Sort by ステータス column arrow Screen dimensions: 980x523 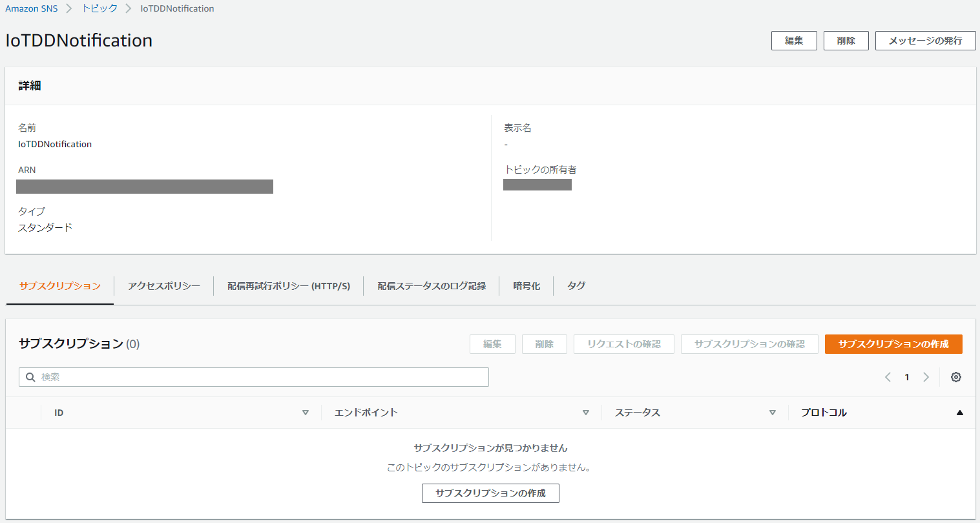click(x=772, y=413)
